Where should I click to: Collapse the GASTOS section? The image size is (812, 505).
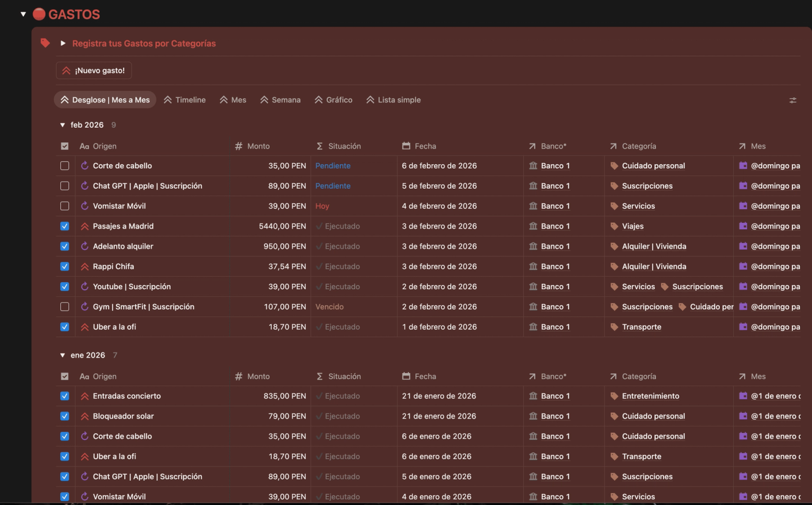coord(23,14)
